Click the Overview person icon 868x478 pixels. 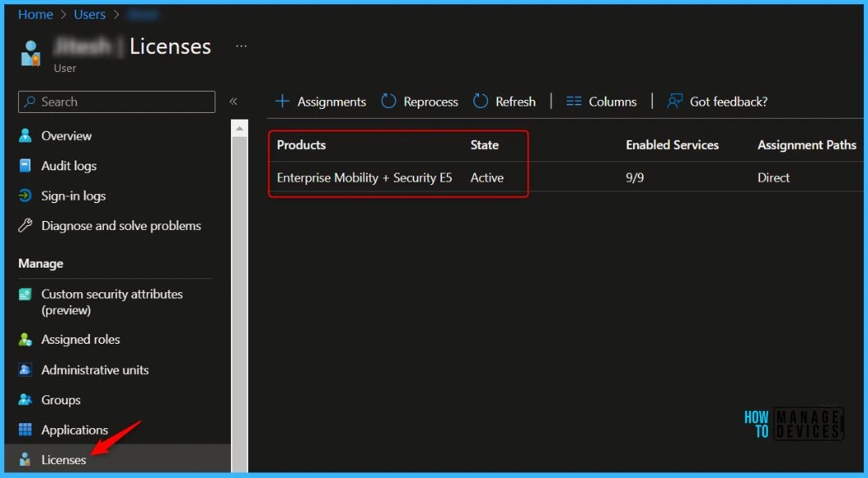point(25,136)
